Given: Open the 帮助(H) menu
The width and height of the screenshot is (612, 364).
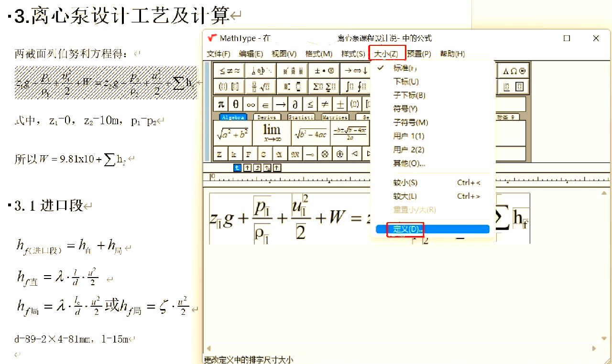Looking at the screenshot, I should (x=452, y=54).
